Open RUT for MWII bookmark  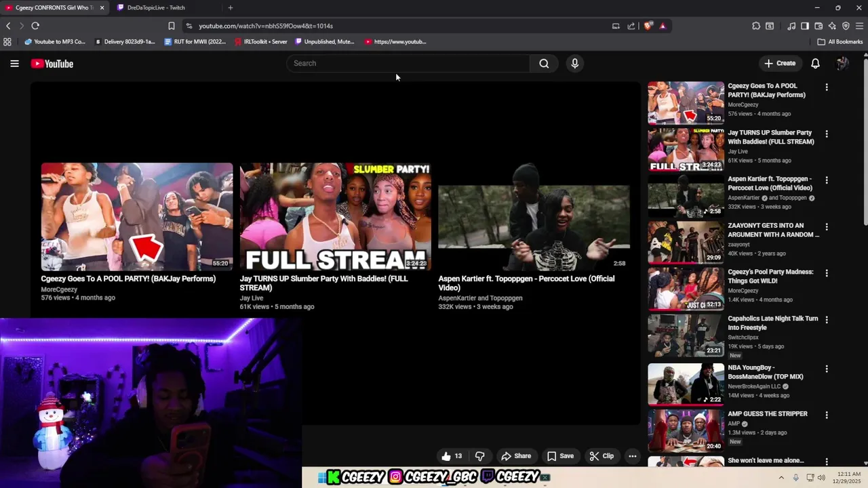pyautogui.click(x=195, y=41)
